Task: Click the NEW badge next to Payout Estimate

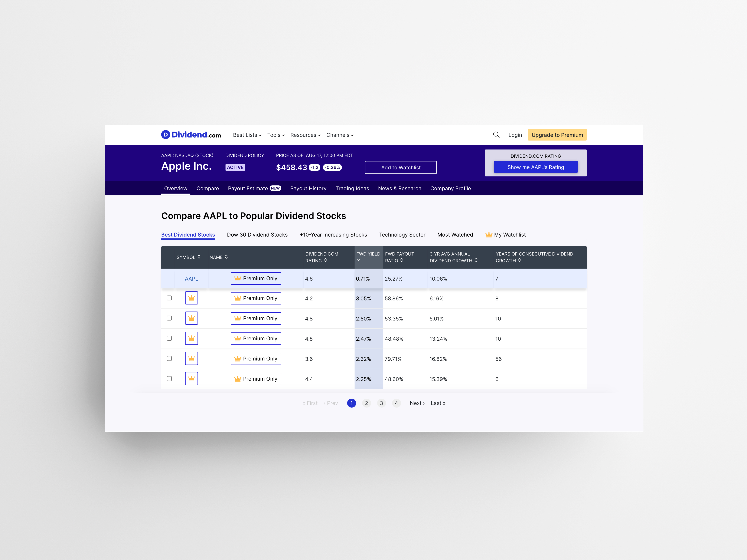Action: [275, 188]
